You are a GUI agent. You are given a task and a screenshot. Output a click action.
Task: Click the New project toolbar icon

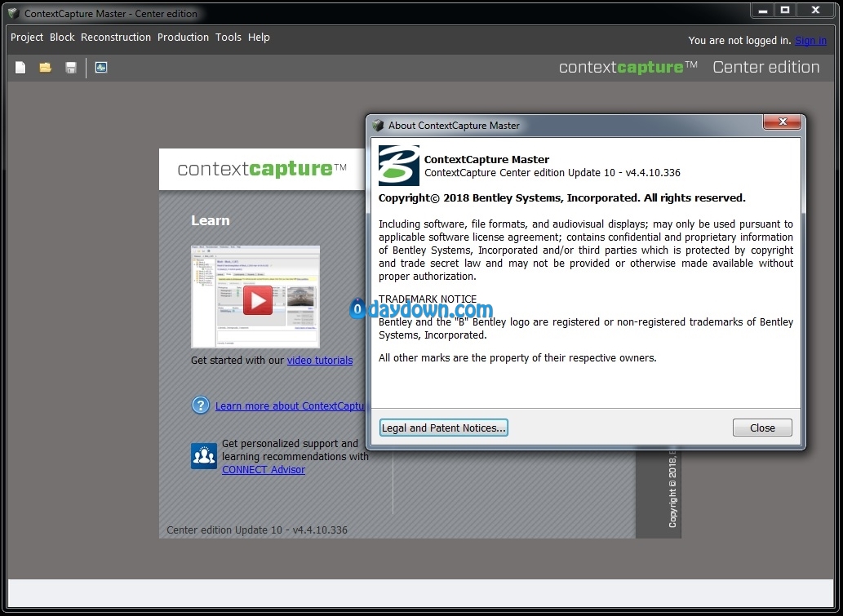click(20, 67)
